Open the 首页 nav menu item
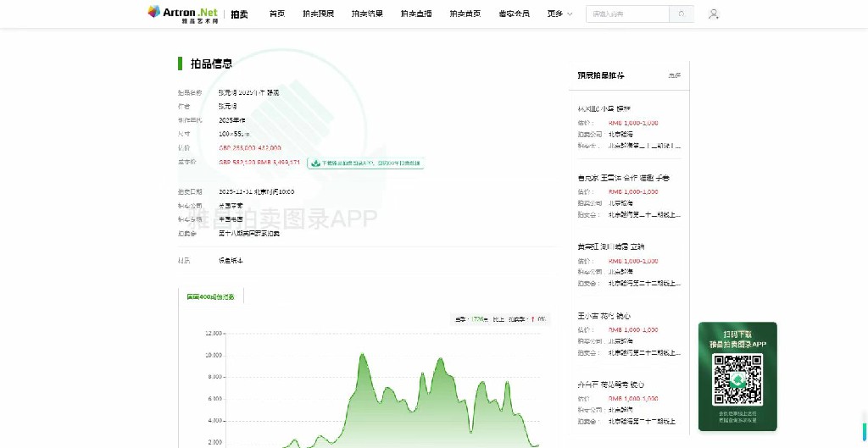The height and width of the screenshot is (448, 868). (x=277, y=14)
